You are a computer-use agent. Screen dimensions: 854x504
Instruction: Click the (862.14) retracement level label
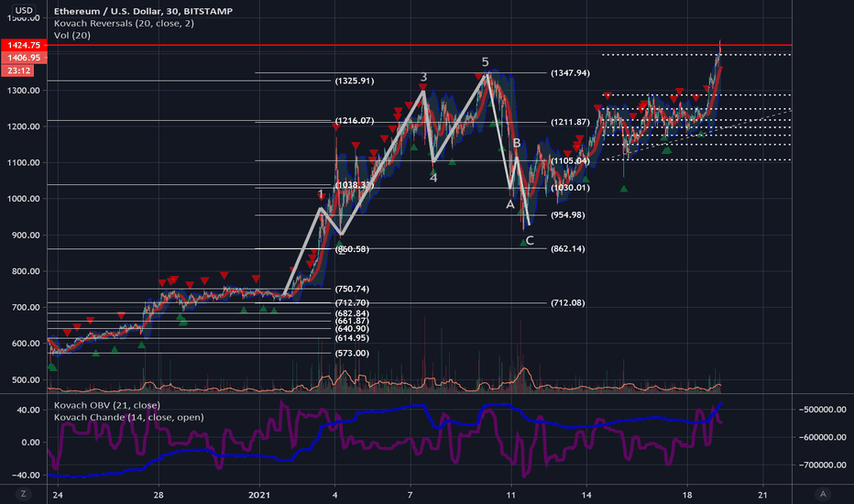(x=568, y=249)
